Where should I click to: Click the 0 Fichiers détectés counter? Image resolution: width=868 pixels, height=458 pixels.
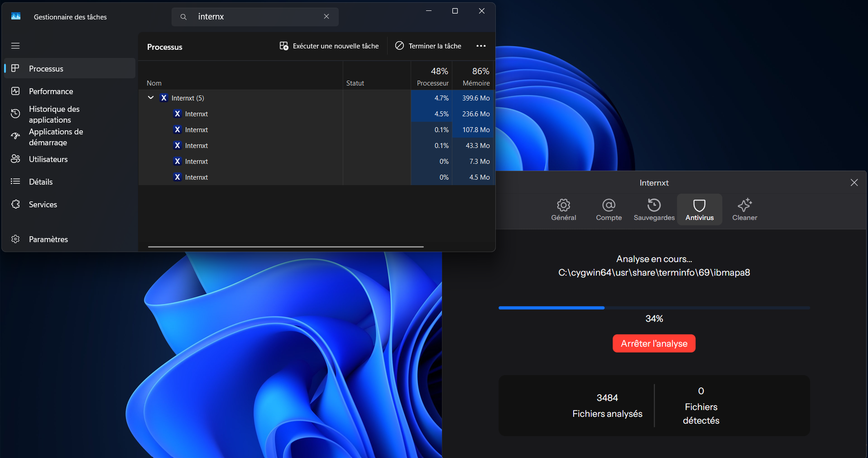701,406
